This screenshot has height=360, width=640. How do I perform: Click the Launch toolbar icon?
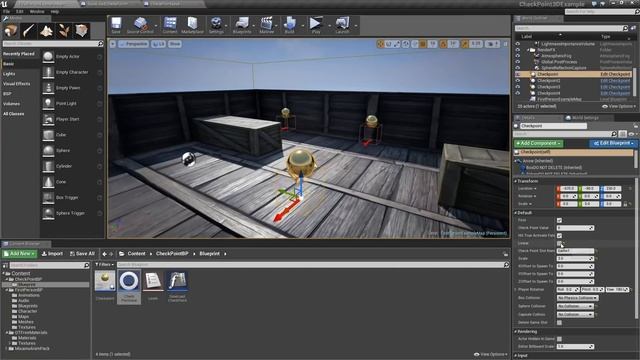[x=342, y=24]
